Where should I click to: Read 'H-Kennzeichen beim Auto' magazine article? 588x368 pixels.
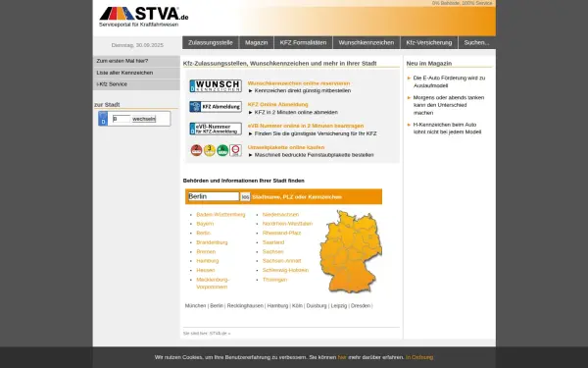coord(448,129)
